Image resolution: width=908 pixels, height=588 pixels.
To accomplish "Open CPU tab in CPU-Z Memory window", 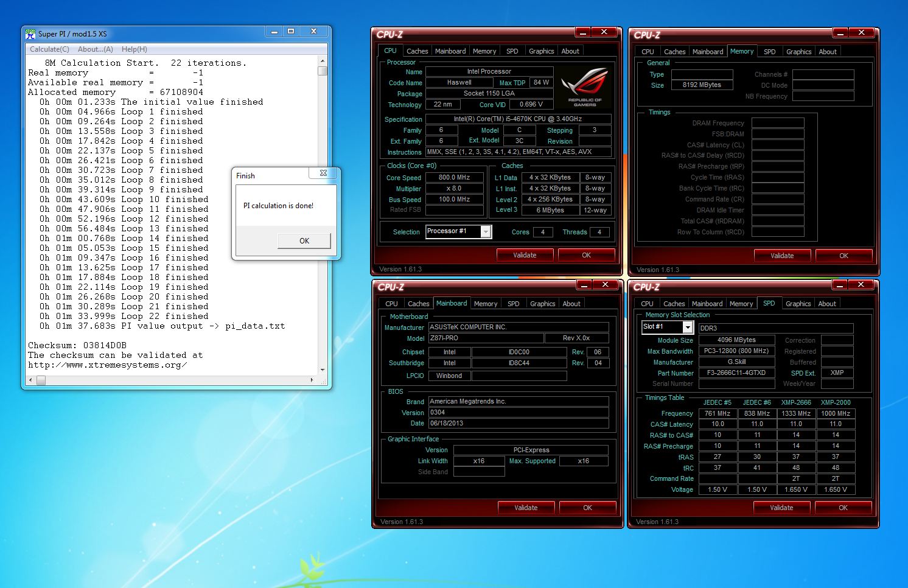I will [648, 52].
